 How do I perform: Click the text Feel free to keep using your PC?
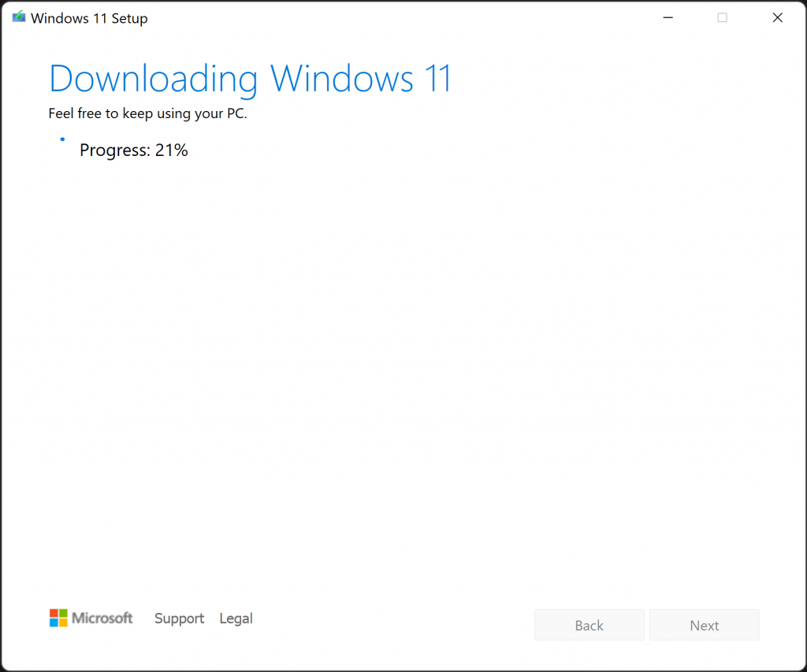pos(148,113)
